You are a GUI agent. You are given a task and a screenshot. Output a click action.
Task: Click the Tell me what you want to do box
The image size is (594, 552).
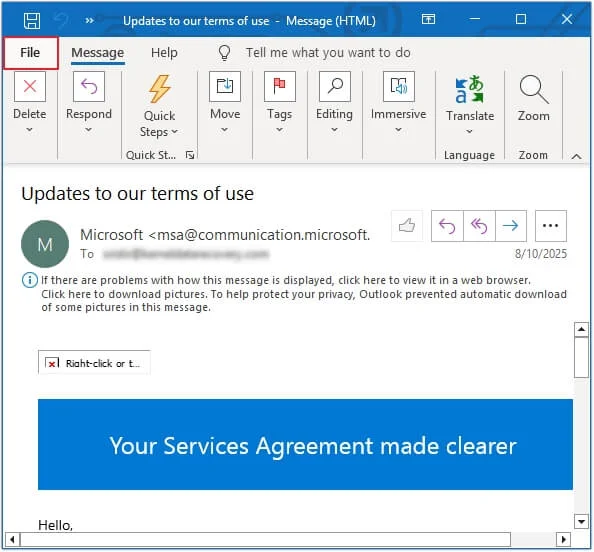[328, 53]
